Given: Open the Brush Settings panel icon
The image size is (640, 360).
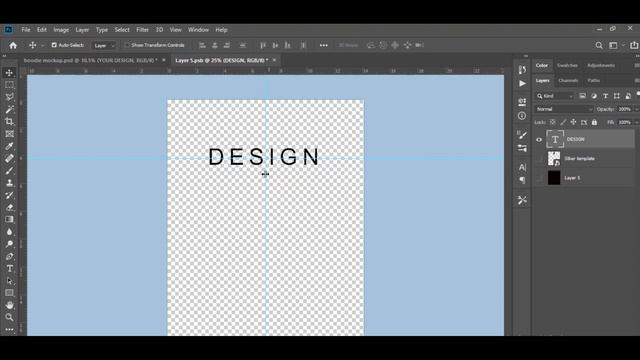Looking at the screenshot, I should (522, 135).
